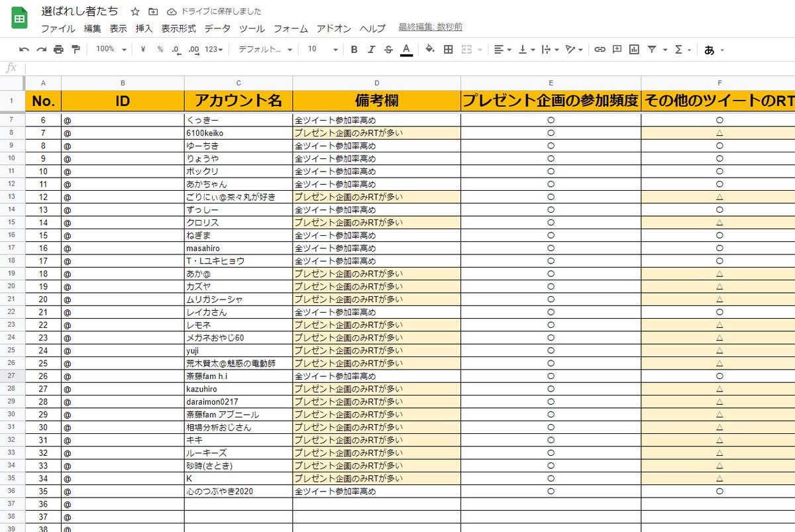The image size is (795, 532).
Task: Select the cell 相場分析おじさん
Action: [x=238, y=427]
